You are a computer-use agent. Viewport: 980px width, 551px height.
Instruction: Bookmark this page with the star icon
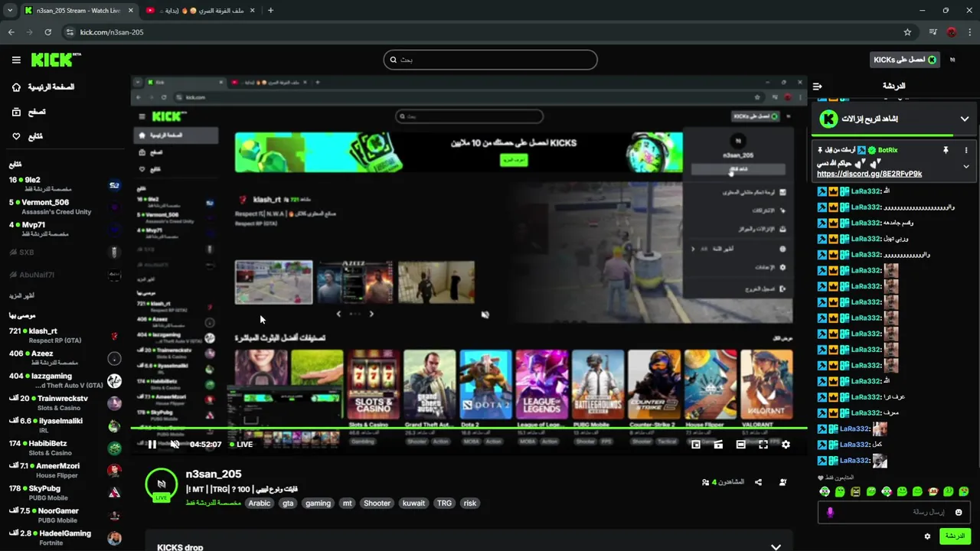click(907, 32)
